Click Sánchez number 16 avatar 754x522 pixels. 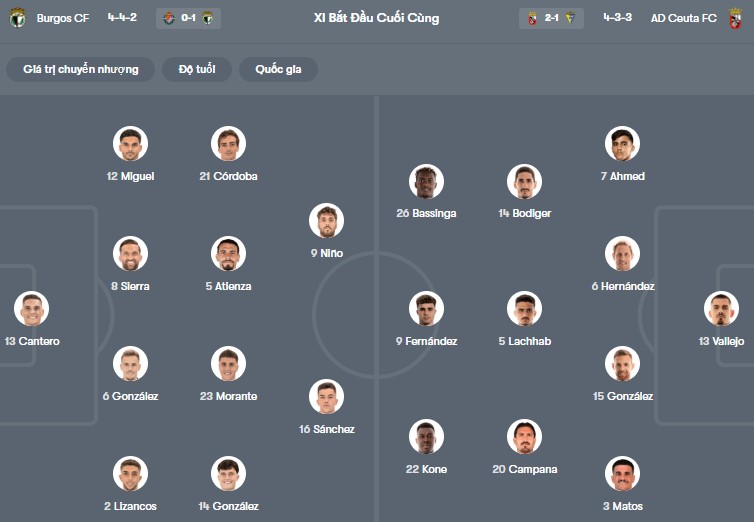(x=326, y=397)
